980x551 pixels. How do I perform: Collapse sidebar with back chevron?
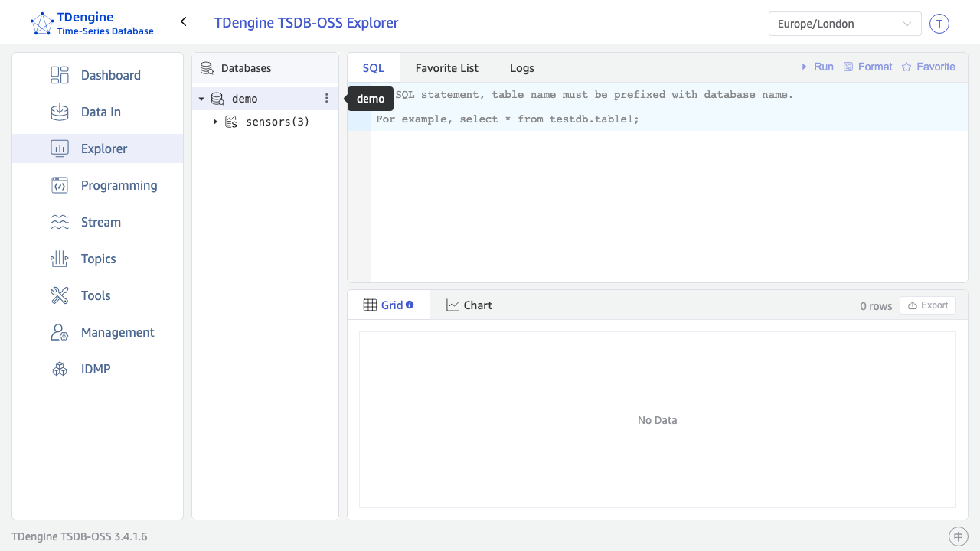[184, 21]
